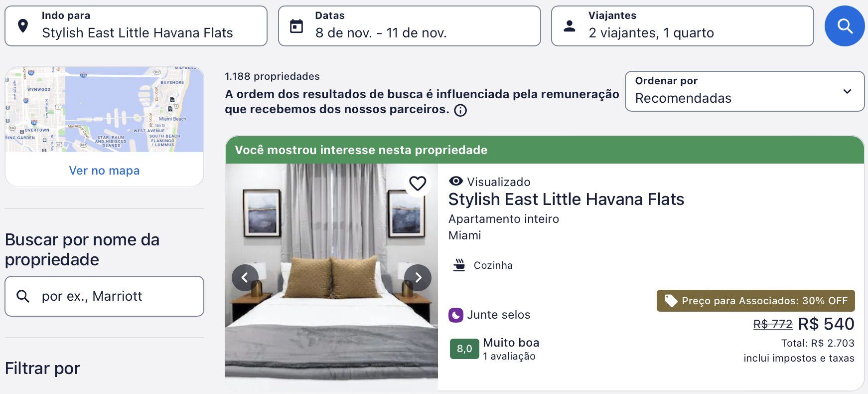Viewport: 868px width, 394px height.
Task: Click the property name search input field
Action: click(104, 296)
